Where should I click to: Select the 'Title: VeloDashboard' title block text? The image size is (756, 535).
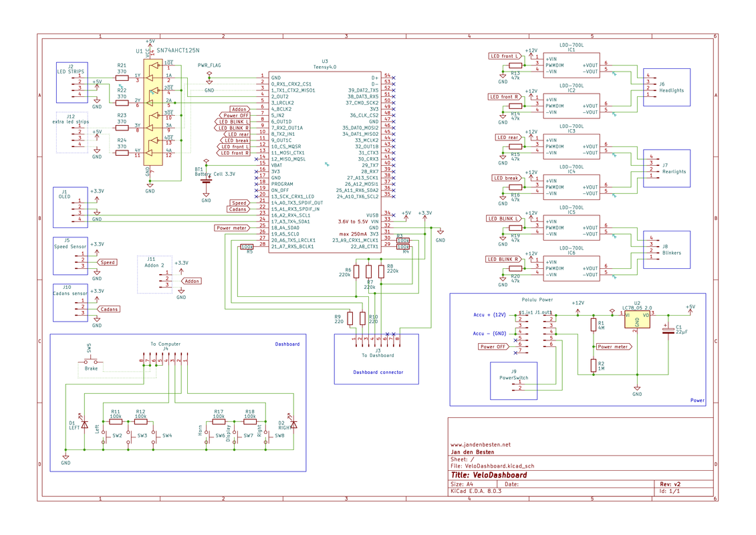pos(489,475)
